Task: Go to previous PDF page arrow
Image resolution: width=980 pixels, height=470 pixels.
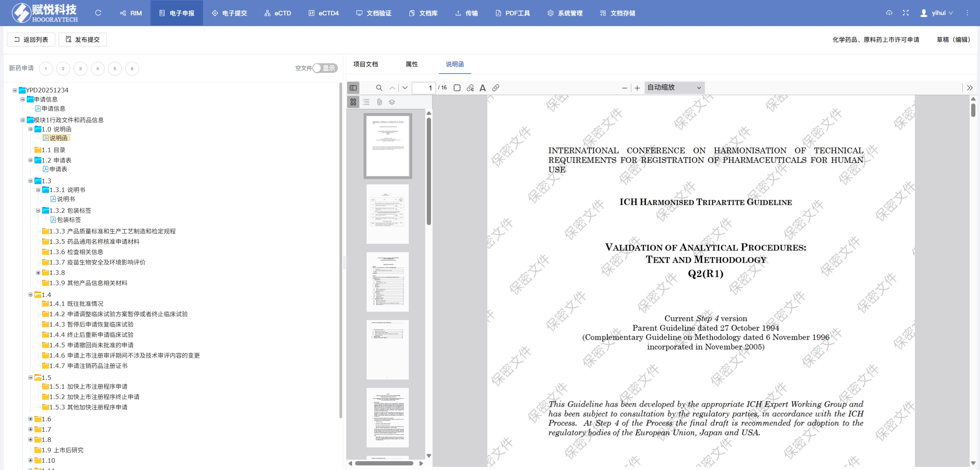Action: click(x=392, y=88)
